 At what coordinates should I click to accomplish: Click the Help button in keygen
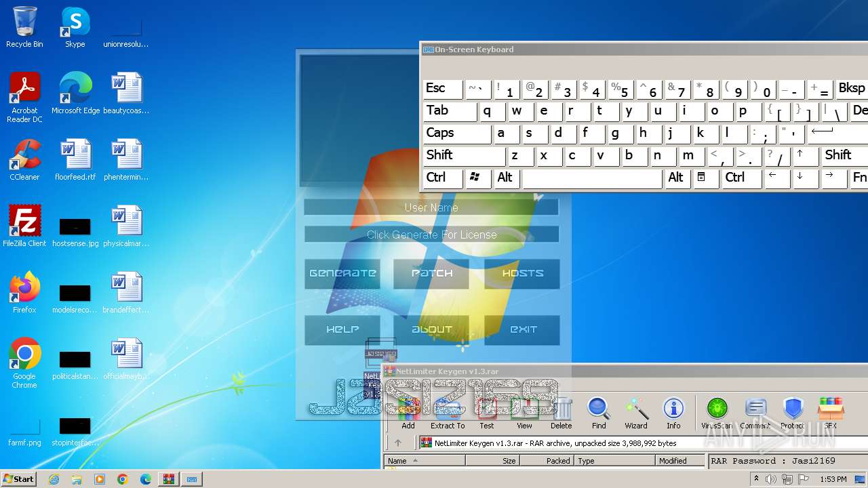coord(342,329)
